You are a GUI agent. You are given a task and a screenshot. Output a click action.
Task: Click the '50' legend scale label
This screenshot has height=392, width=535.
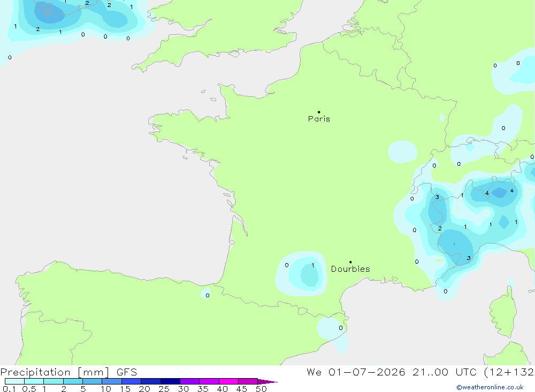(x=261, y=389)
